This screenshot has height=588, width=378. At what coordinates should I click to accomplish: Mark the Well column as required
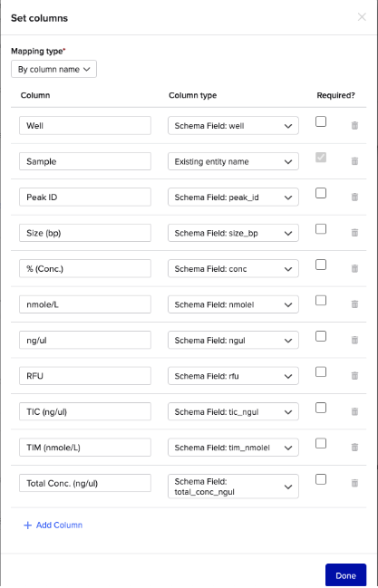tap(321, 121)
